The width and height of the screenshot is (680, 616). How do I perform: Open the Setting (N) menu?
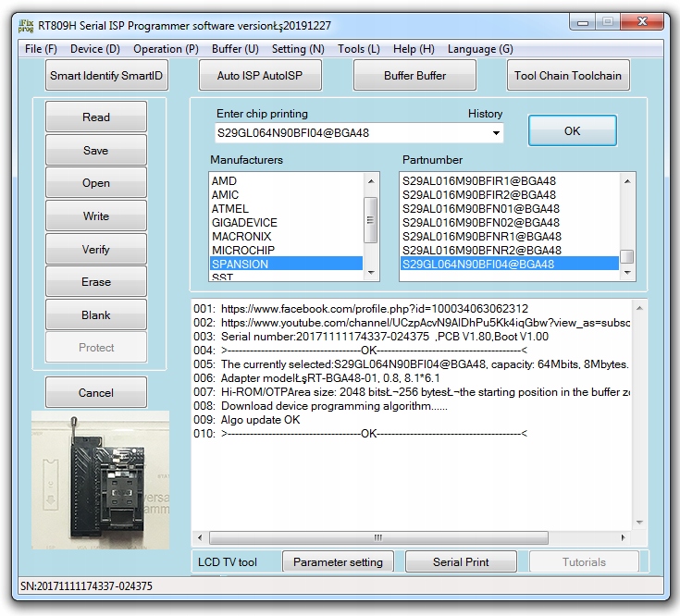(298, 49)
